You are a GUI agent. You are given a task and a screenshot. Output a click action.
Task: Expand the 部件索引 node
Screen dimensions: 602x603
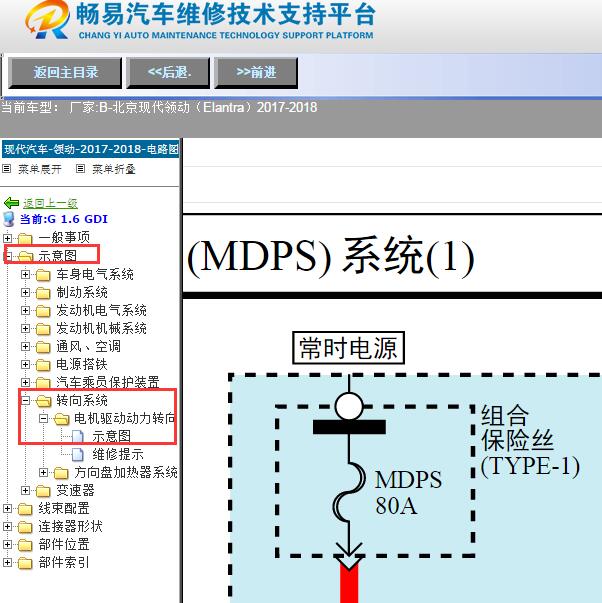point(7,563)
